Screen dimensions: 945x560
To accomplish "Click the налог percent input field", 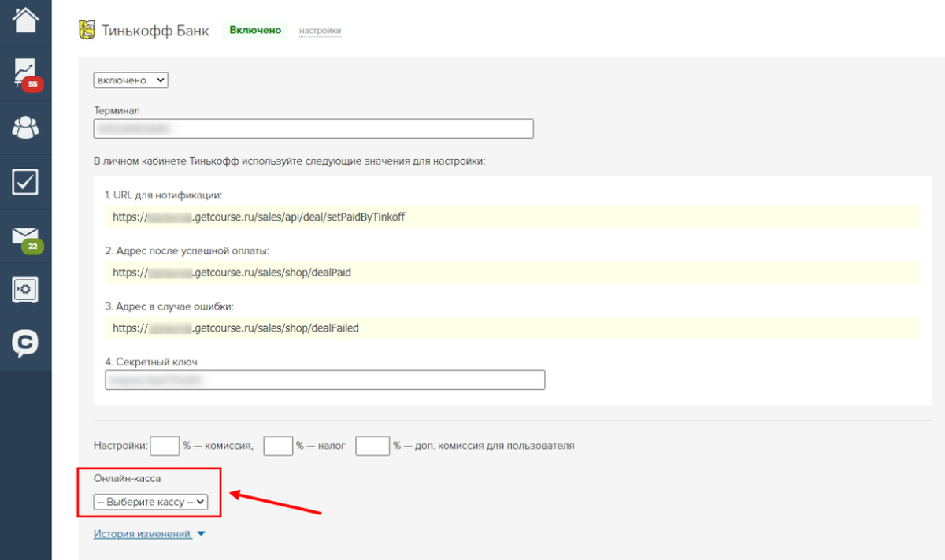I will 278,446.
